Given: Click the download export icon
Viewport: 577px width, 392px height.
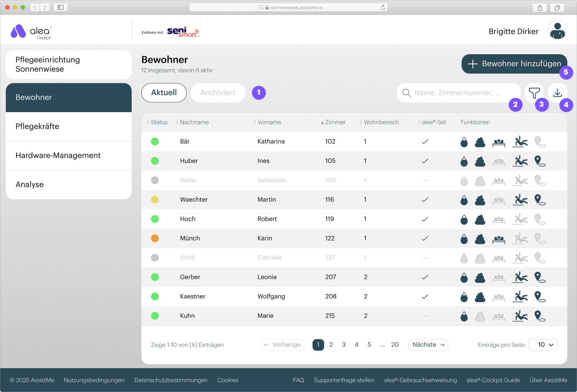Looking at the screenshot, I should pyautogui.click(x=557, y=93).
